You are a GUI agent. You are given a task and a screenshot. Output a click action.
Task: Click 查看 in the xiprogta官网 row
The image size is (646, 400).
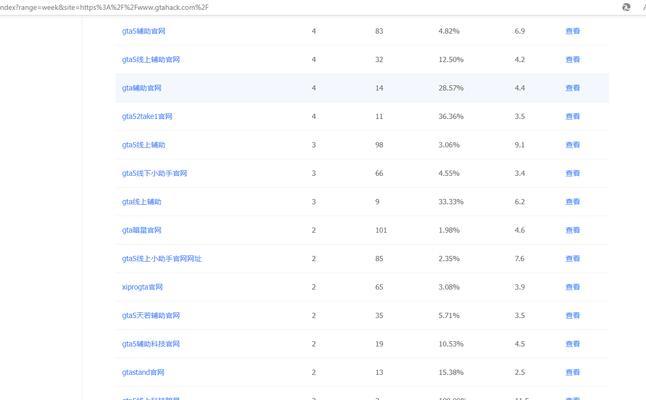573,287
